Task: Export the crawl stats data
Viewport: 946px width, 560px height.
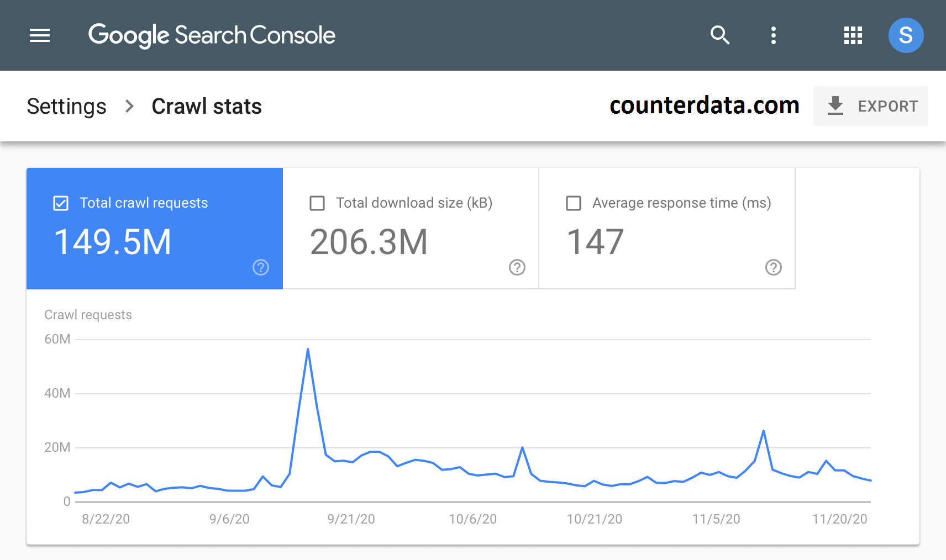Action: pyautogui.click(x=870, y=106)
